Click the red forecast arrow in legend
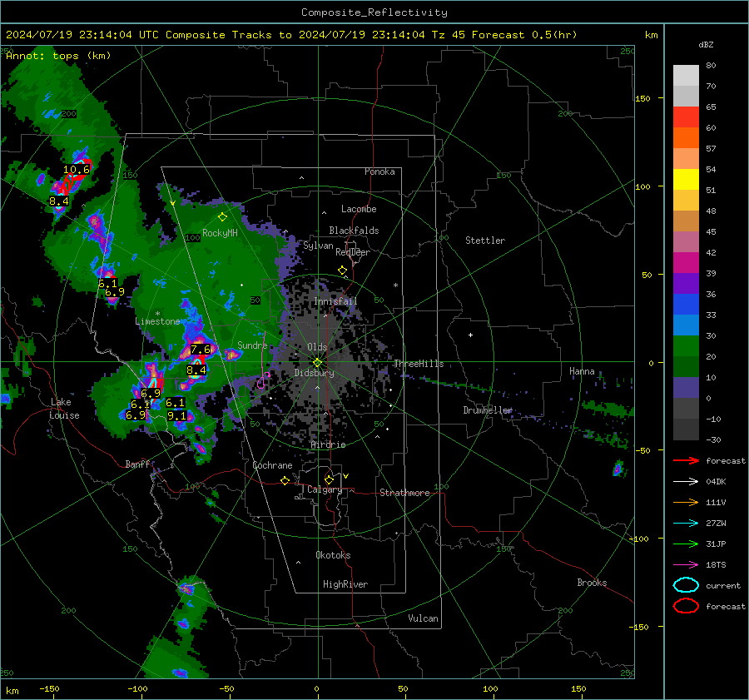The width and height of the screenshot is (749, 700). pos(686,460)
